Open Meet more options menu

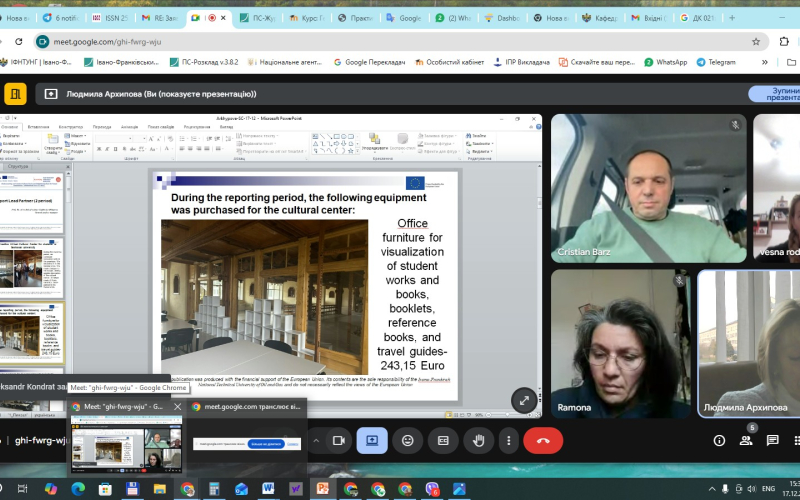point(508,440)
